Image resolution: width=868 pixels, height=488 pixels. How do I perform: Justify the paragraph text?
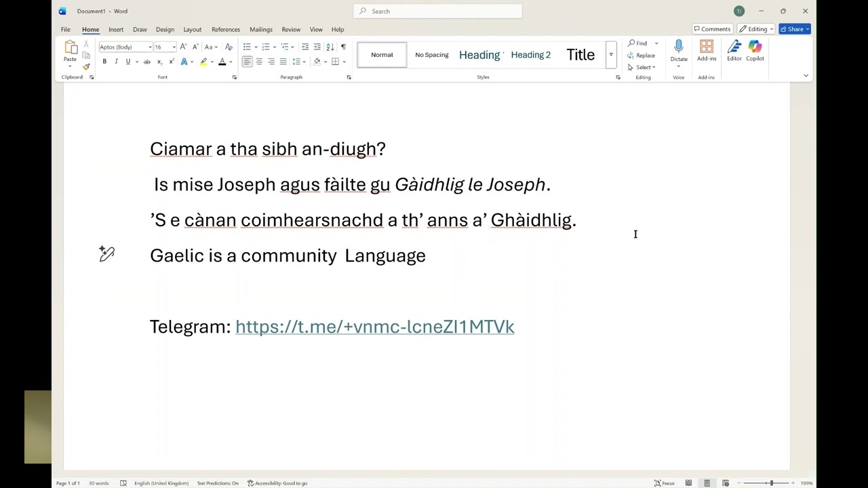[283, 62]
